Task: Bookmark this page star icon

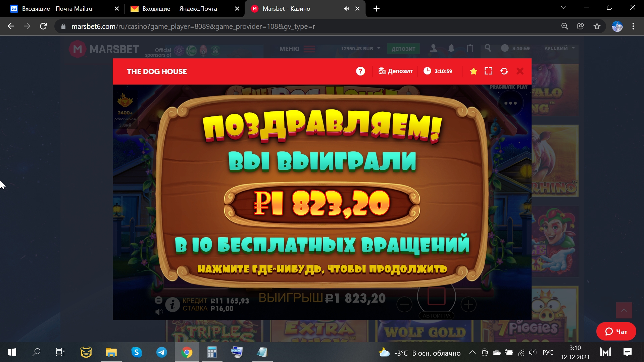Action: pyautogui.click(x=597, y=26)
